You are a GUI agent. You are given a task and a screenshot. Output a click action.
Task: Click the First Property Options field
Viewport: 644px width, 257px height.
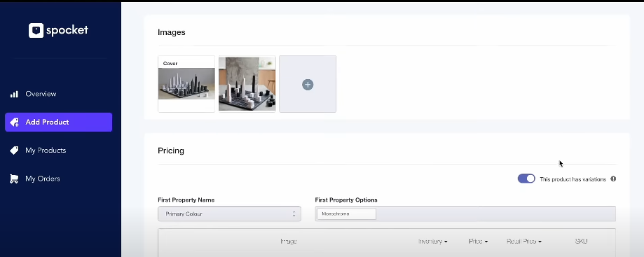tap(465, 214)
